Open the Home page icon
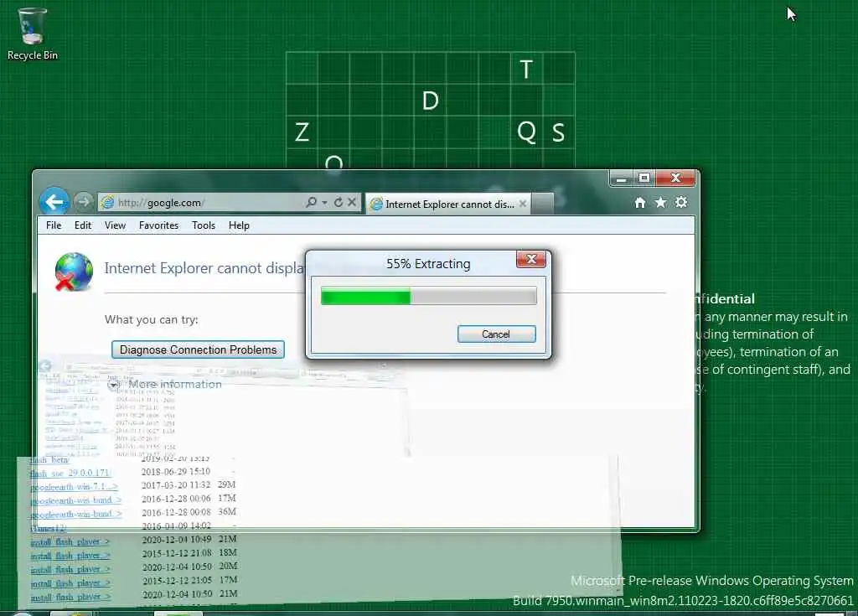 coord(639,203)
